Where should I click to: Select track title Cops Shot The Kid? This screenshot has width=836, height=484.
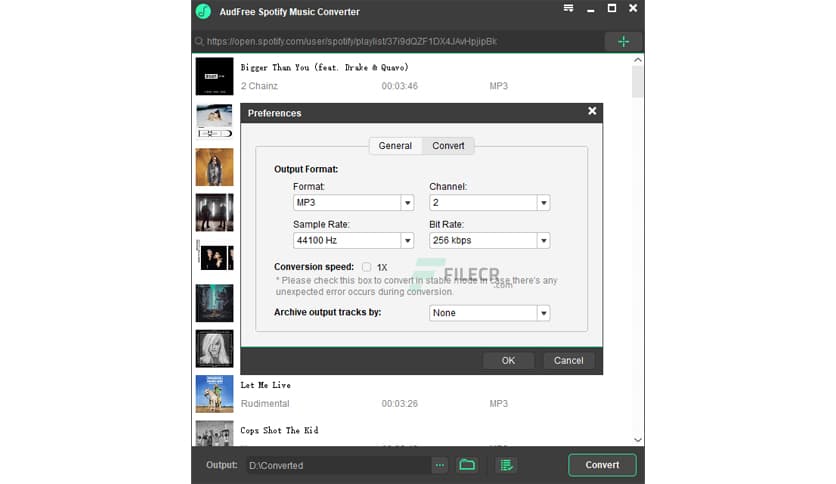pyautogui.click(x=279, y=430)
